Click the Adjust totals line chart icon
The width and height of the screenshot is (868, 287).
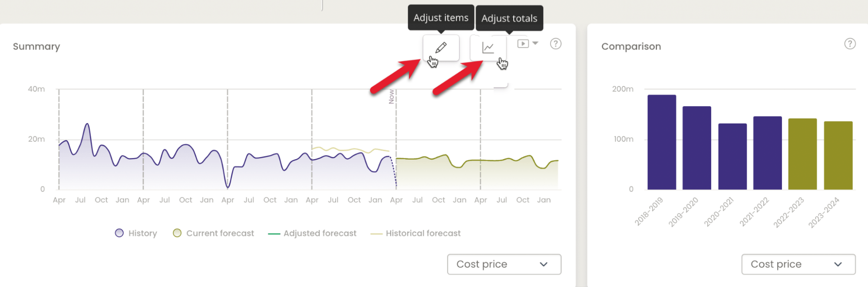488,48
